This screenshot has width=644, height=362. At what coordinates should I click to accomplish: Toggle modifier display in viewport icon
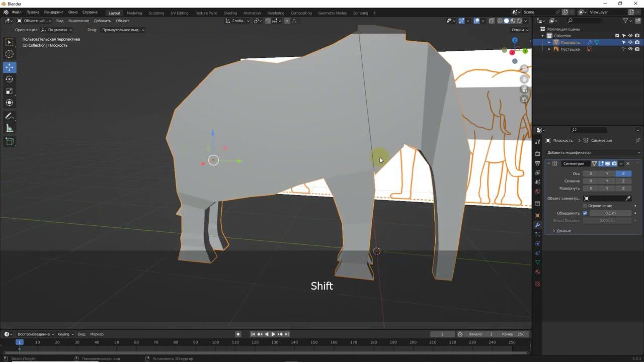point(607,163)
